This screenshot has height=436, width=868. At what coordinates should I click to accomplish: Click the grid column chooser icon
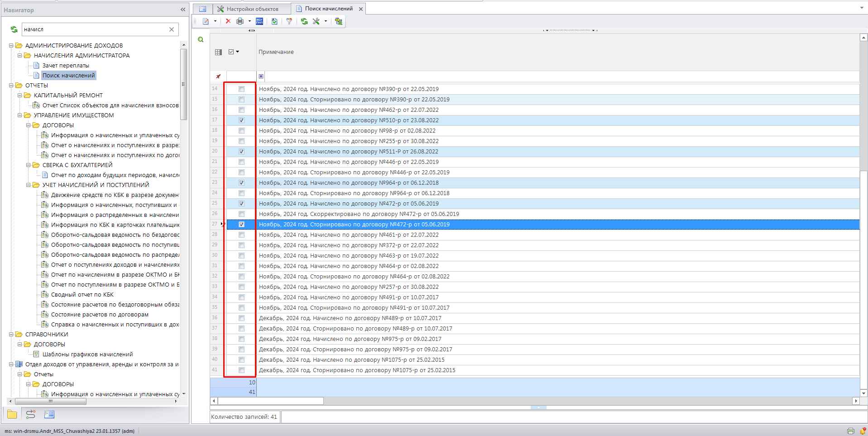tap(218, 52)
